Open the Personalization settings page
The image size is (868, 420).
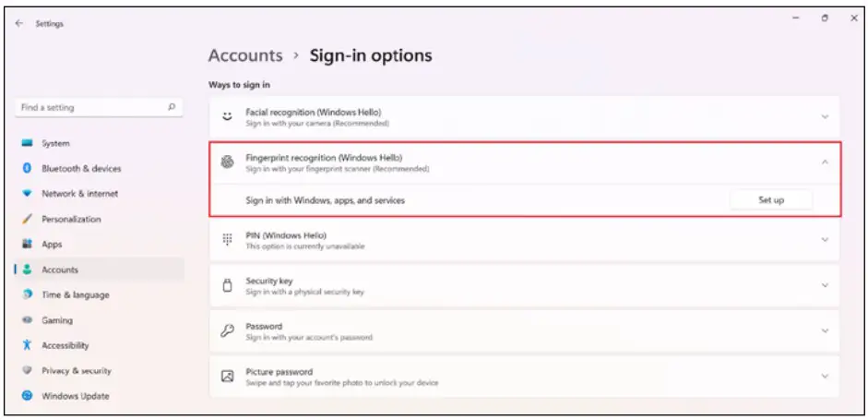(71, 220)
